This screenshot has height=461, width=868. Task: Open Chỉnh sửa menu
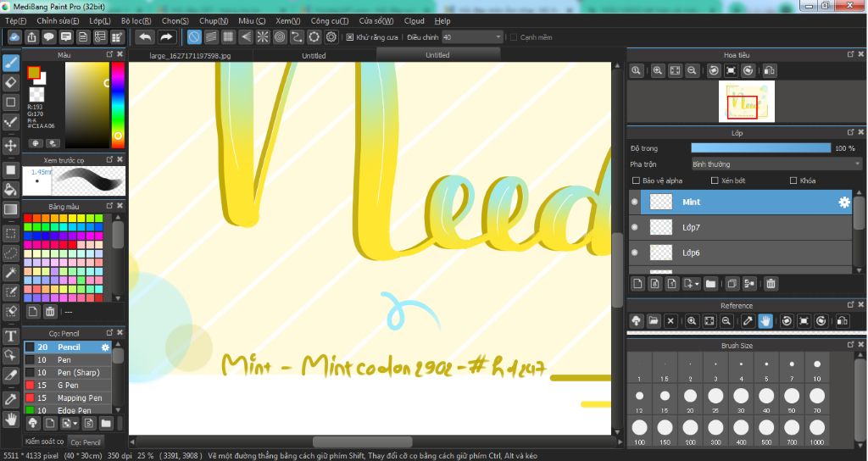pos(58,20)
